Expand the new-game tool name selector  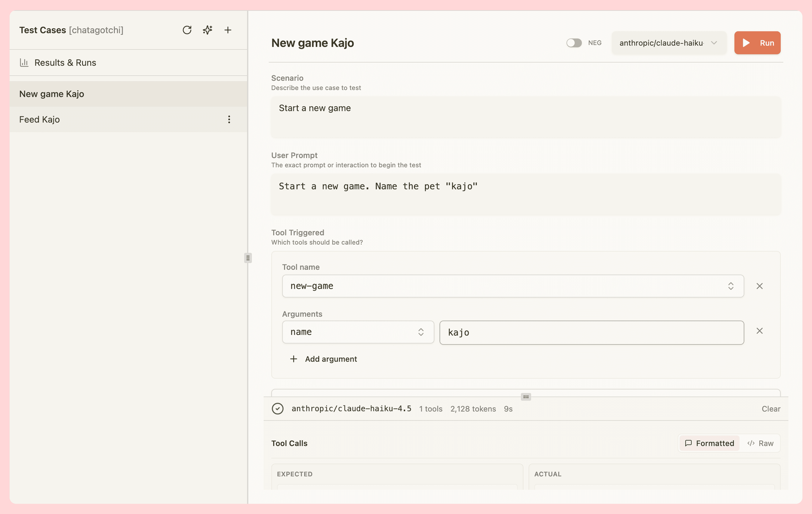pos(513,286)
